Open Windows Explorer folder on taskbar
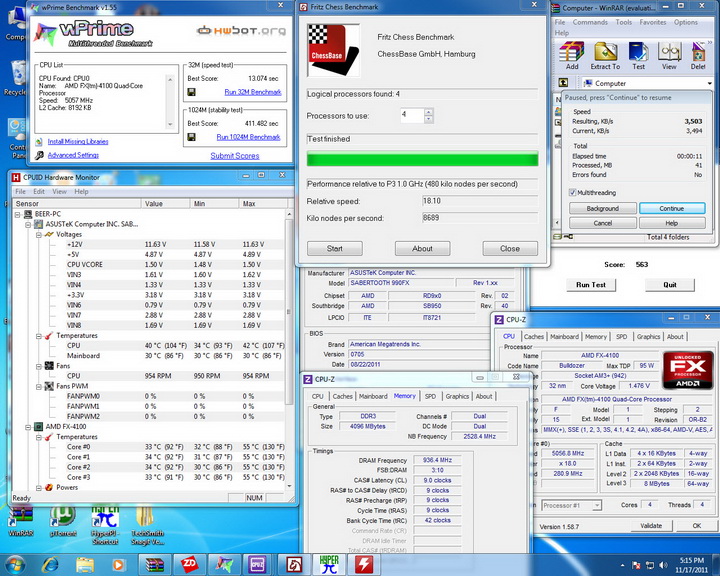Image resolution: width=720 pixels, height=576 pixels. coord(84,565)
